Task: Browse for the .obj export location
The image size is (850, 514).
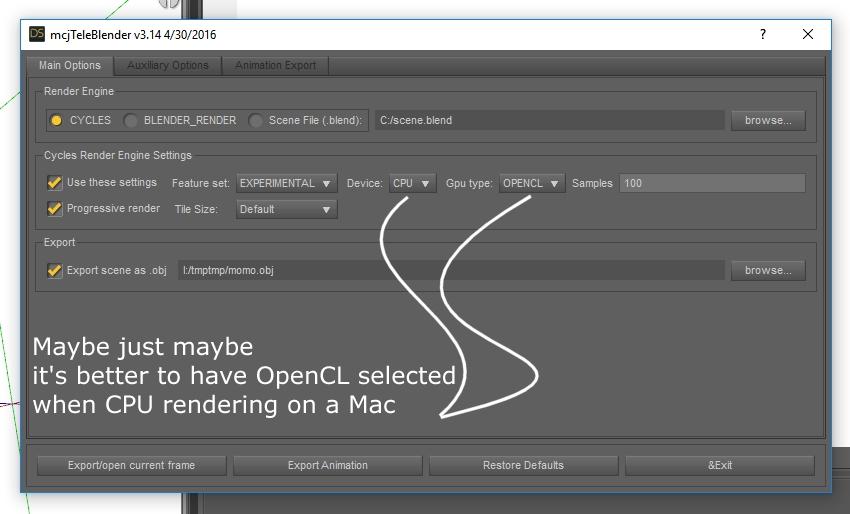Action: [x=768, y=270]
